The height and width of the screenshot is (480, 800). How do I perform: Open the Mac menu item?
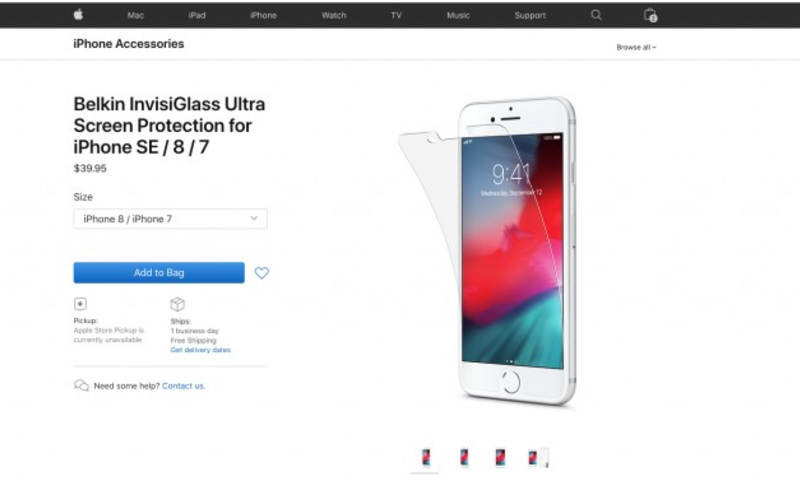pyautogui.click(x=136, y=15)
